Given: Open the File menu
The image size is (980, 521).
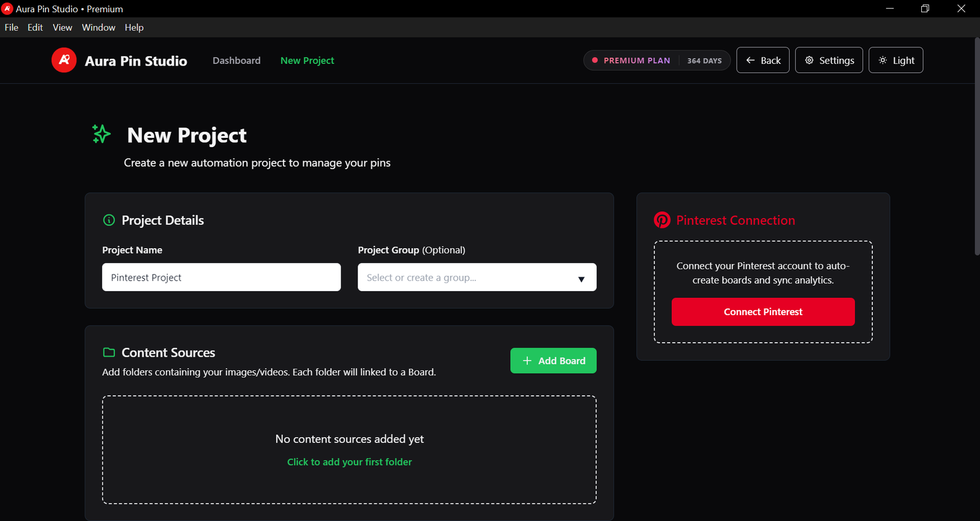Looking at the screenshot, I should pyautogui.click(x=12, y=28).
